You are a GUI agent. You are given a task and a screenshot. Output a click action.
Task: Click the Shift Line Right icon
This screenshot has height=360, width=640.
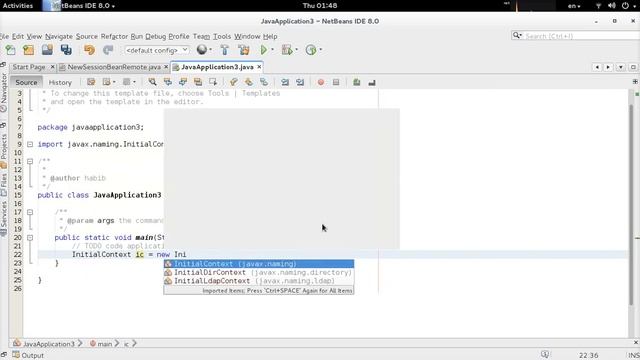pyautogui.click(x=300, y=82)
